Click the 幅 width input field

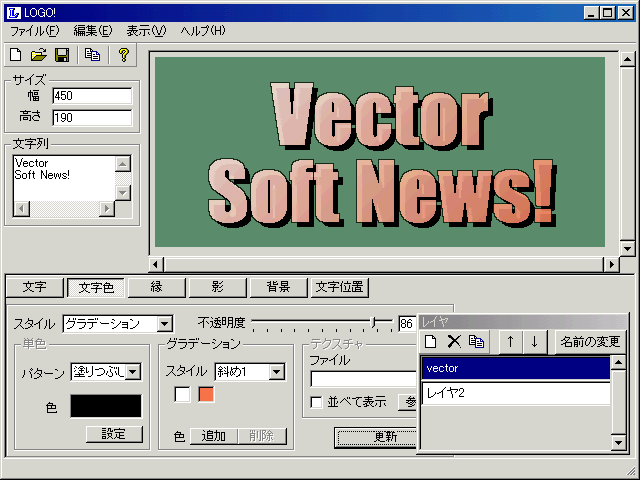[92, 96]
